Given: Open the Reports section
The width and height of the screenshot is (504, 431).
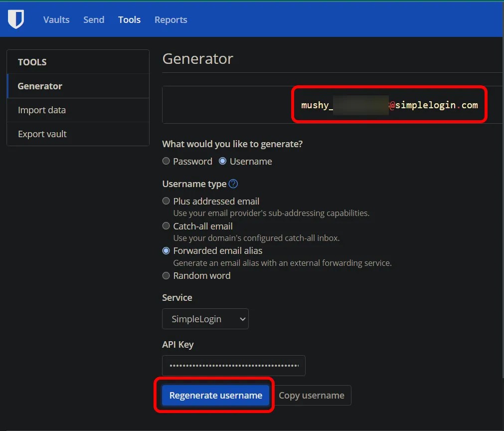Looking at the screenshot, I should click(170, 19).
